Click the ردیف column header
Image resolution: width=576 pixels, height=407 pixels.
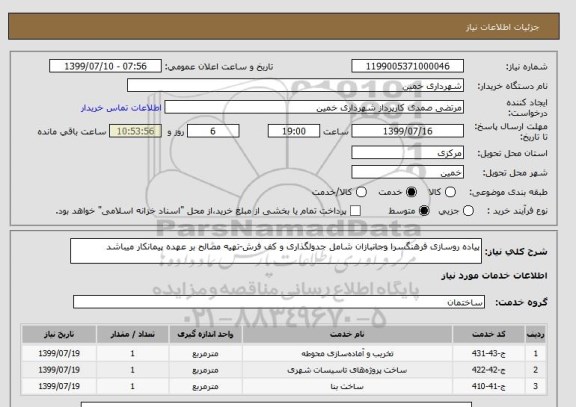click(536, 334)
